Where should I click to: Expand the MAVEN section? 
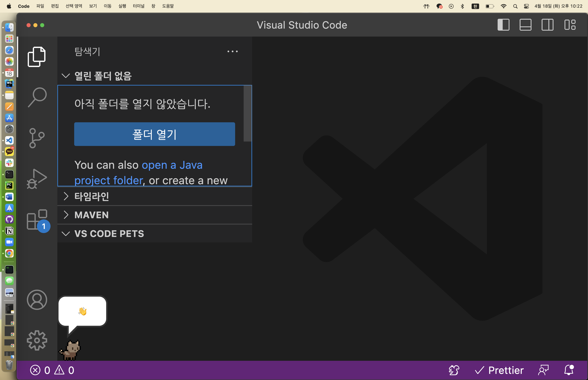(x=92, y=215)
